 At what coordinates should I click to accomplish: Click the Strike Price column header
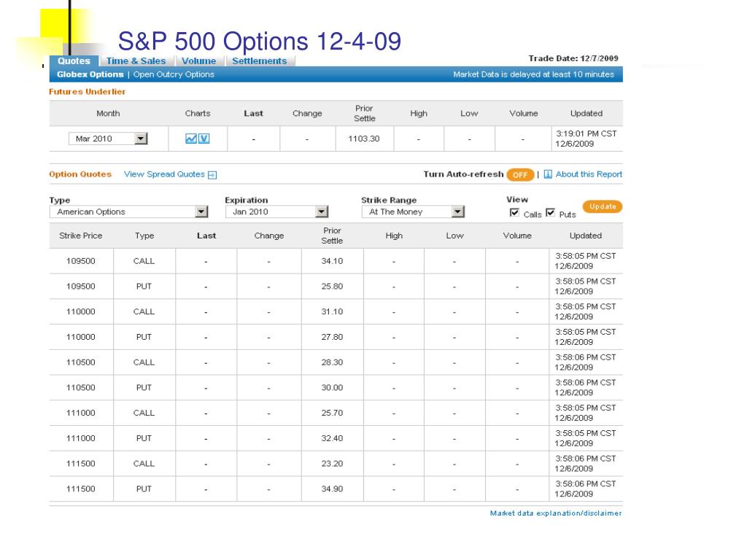(x=80, y=236)
